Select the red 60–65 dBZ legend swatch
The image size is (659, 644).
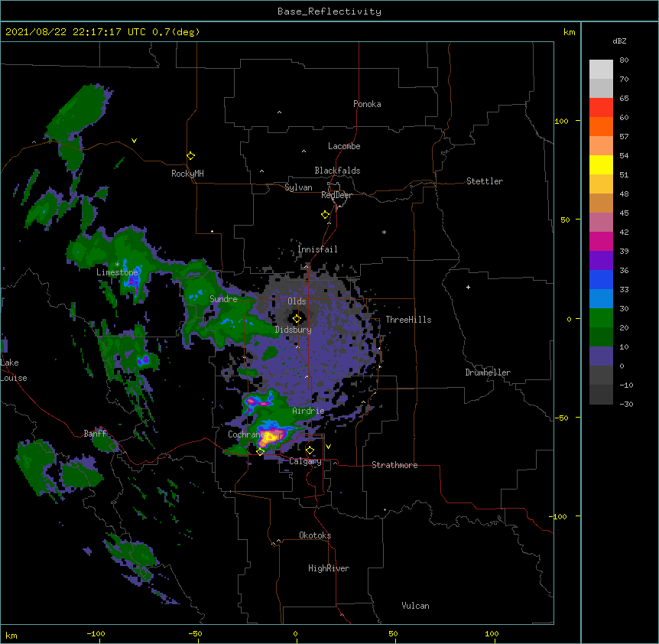[601, 108]
